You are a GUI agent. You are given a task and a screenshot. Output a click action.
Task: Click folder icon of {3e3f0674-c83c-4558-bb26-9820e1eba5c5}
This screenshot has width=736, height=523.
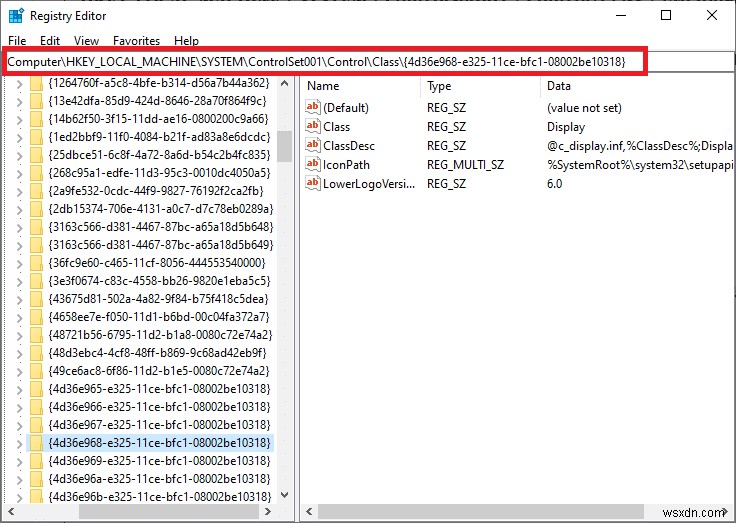click(x=36, y=281)
